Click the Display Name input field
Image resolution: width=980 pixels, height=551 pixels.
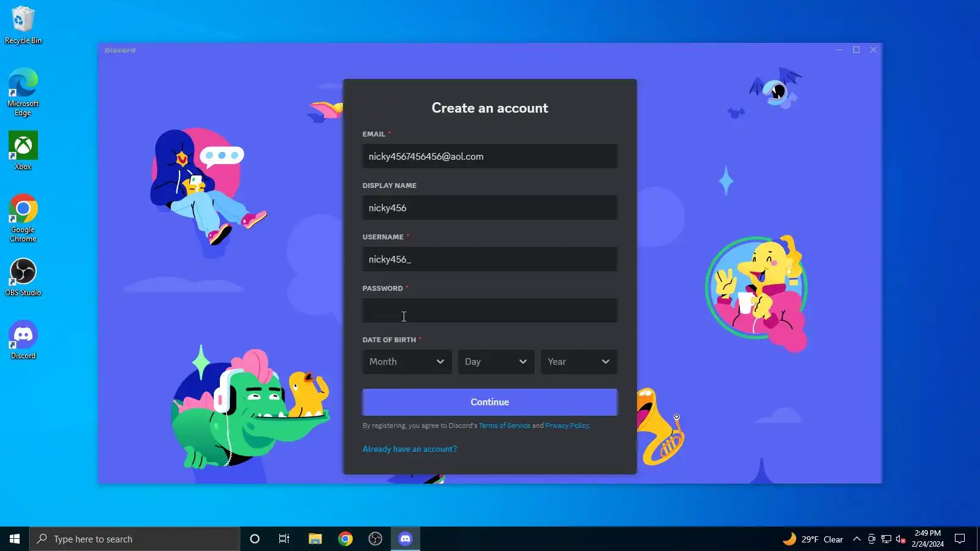(x=490, y=208)
